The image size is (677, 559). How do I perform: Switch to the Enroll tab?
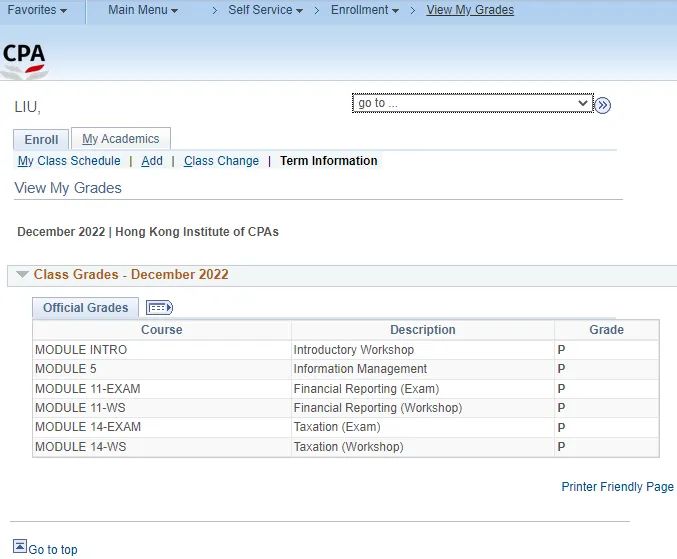click(x=41, y=139)
